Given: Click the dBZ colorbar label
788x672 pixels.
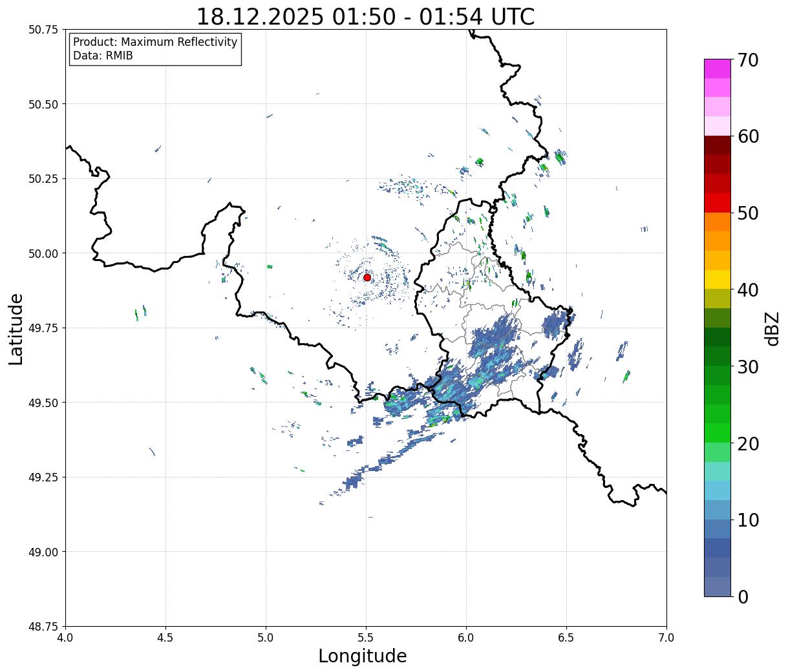Looking at the screenshot, I should coord(772,328).
